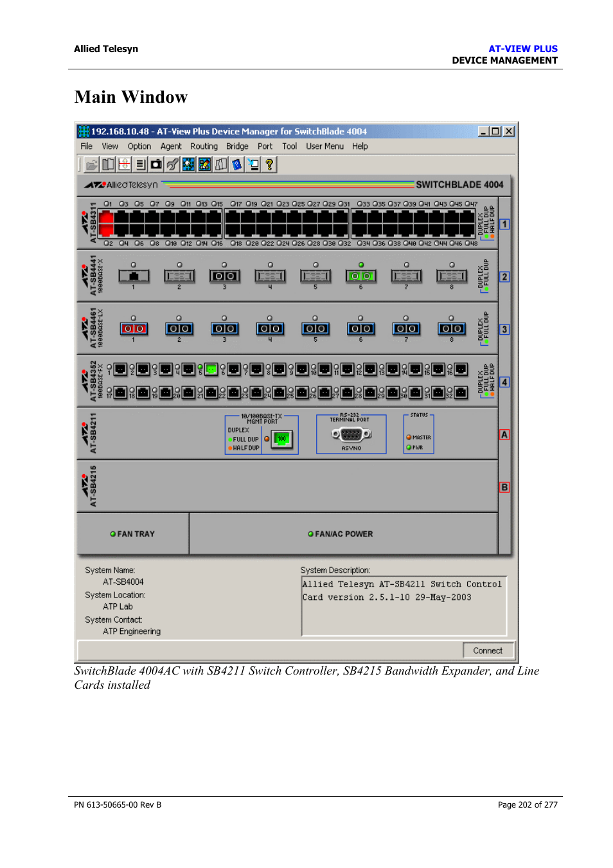Click slot number 3 marker
613x868 pixels.
pos(504,329)
